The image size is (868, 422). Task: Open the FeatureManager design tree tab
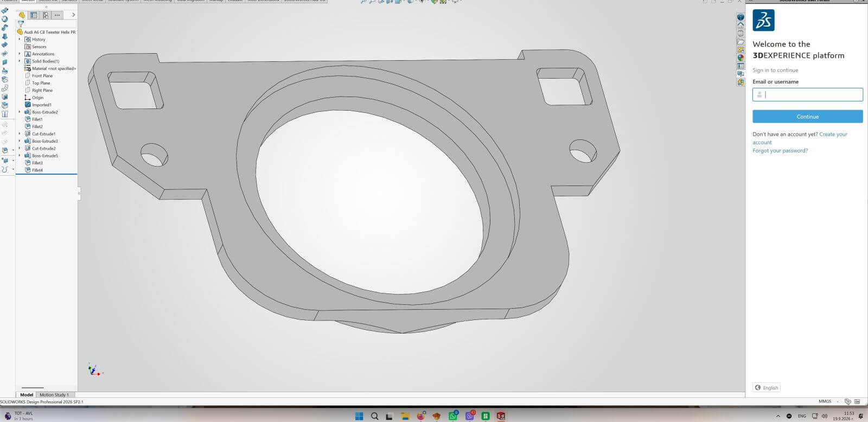22,15
